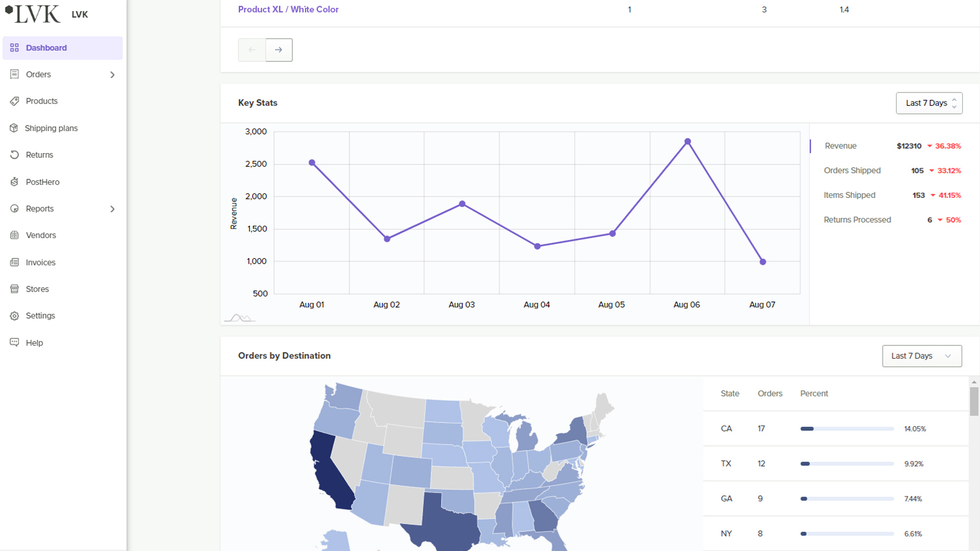The width and height of the screenshot is (980, 551).
Task: Click the Aug 06 revenue data point
Action: tap(688, 141)
